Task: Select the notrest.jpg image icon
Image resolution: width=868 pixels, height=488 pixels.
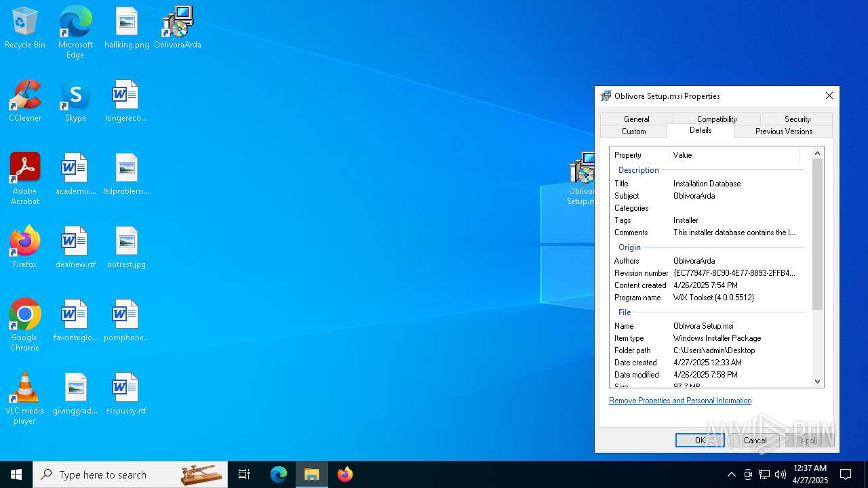Action: (126, 248)
